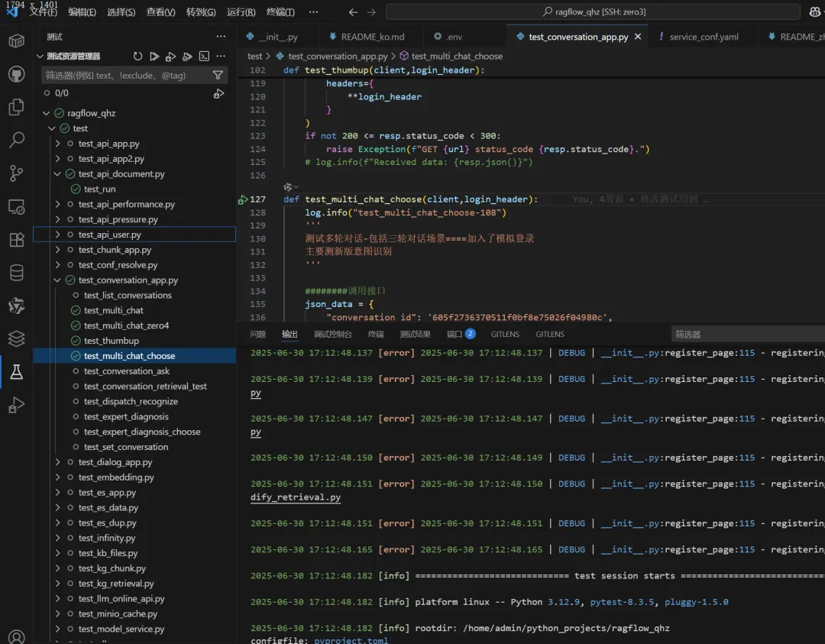
Task: Open the Testing flask icon in activity bar
Action: click(16, 372)
